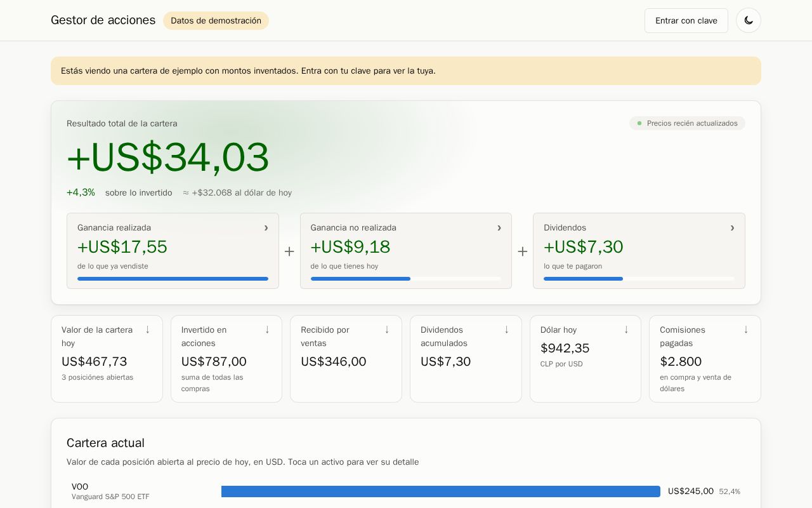This screenshot has height=508, width=812.
Task: Click the 3 posiciónes abiertas text
Action: tap(98, 377)
